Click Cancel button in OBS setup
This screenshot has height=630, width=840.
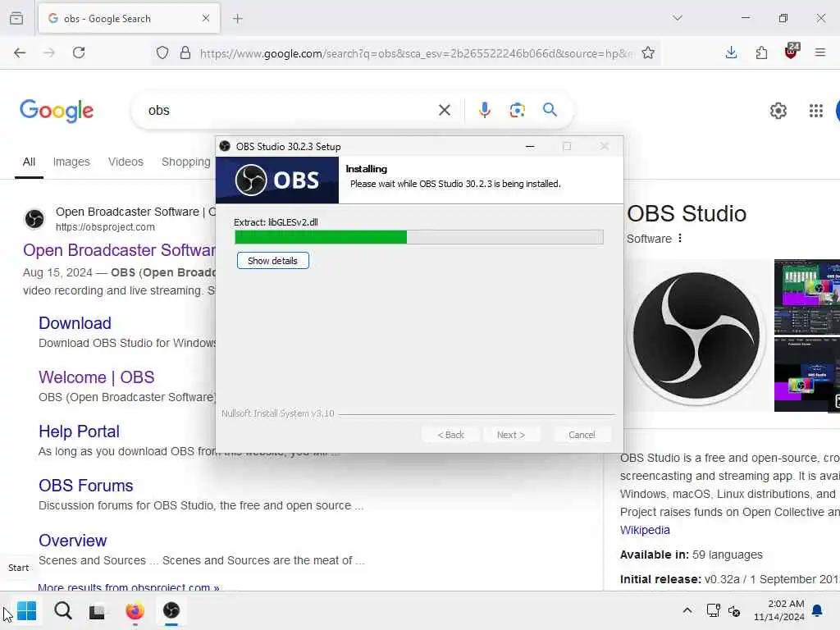point(582,435)
